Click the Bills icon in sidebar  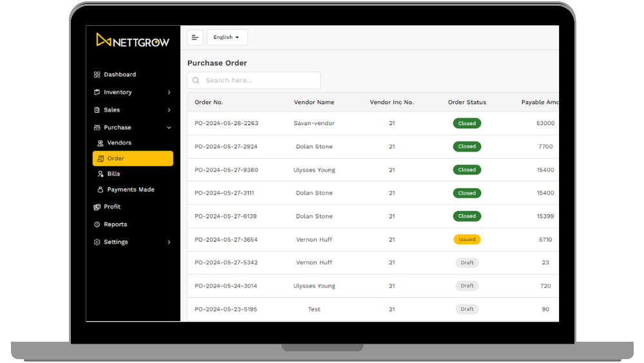point(100,174)
